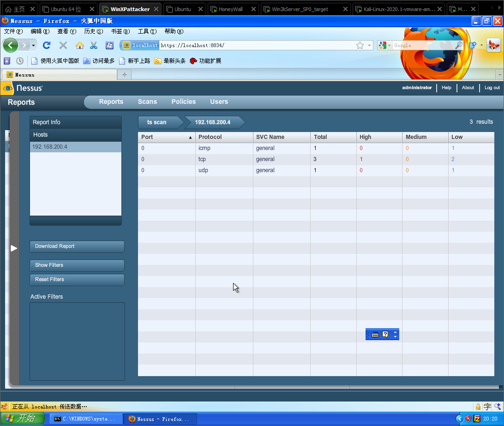The height and width of the screenshot is (426, 504).
Task: Open 最新头条 feed bookmark
Action: (x=170, y=61)
